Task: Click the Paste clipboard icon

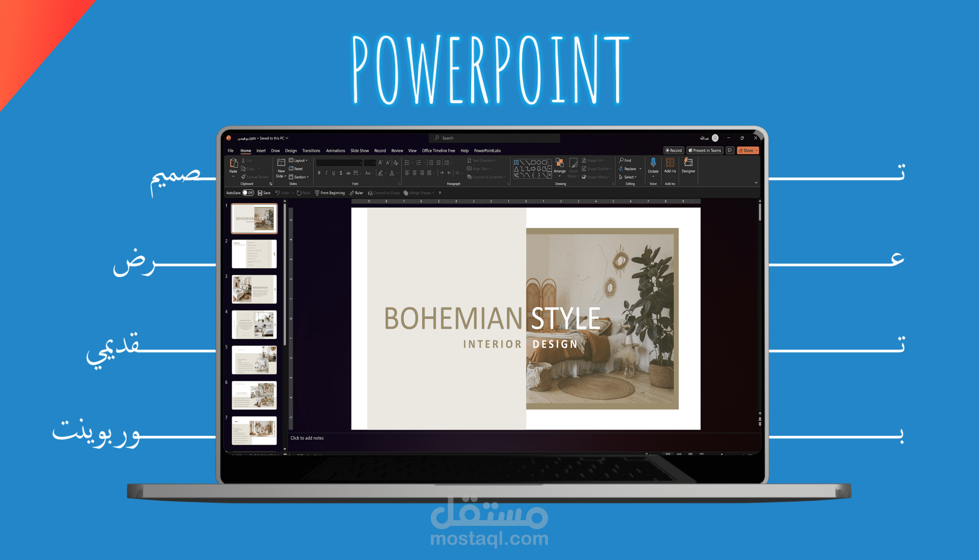Action: click(x=233, y=163)
